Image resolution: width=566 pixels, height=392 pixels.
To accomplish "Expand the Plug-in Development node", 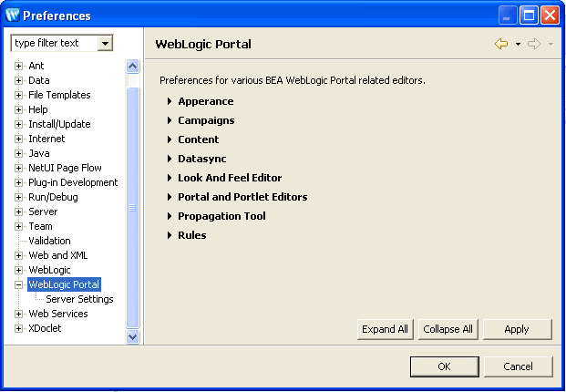I will pyautogui.click(x=18, y=183).
